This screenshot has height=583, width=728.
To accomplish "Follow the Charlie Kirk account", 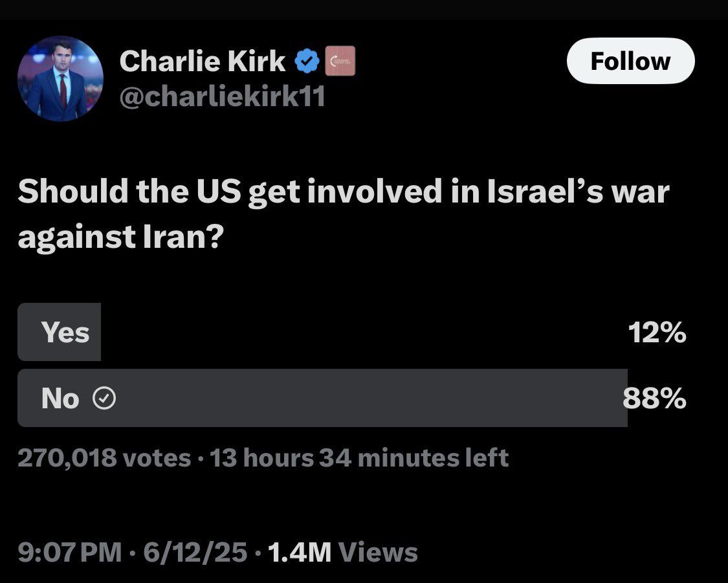I will (630, 61).
